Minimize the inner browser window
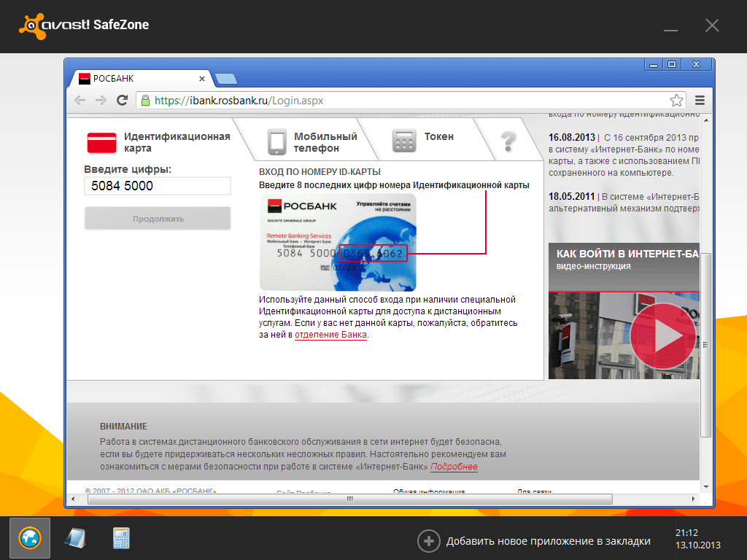This screenshot has width=747, height=560. tap(654, 64)
